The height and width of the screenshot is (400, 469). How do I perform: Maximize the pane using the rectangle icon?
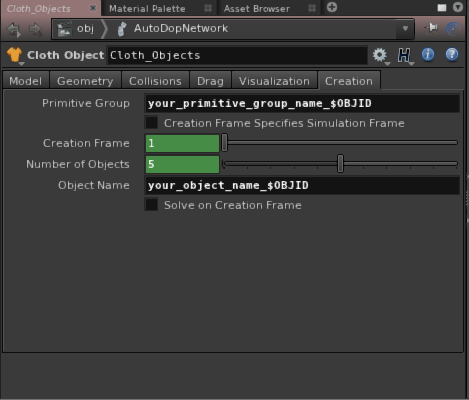pyautogui.click(x=442, y=8)
